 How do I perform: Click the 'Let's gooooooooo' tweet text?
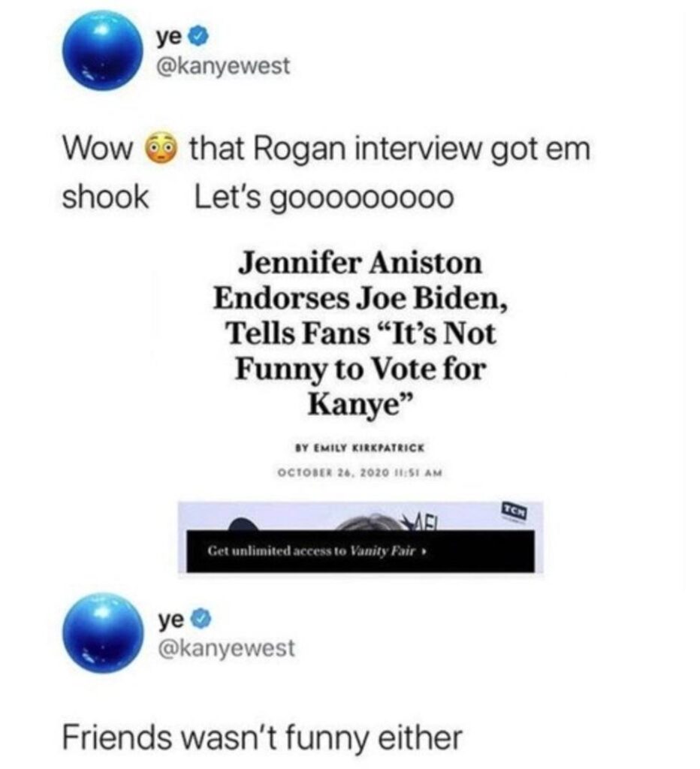pyautogui.click(x=324, y=198)
